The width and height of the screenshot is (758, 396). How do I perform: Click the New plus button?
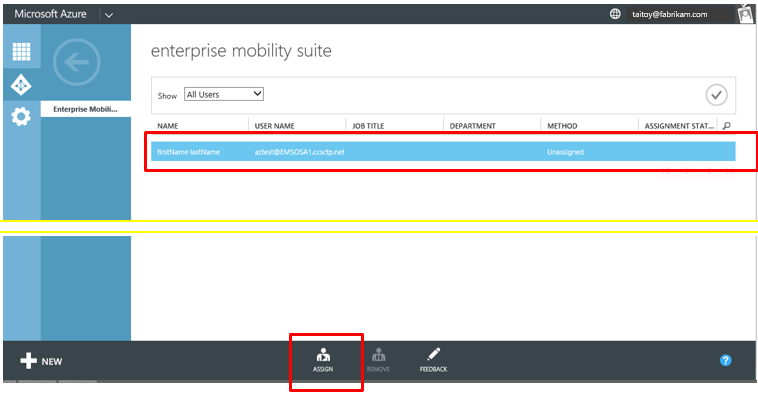tap(41, 361)
